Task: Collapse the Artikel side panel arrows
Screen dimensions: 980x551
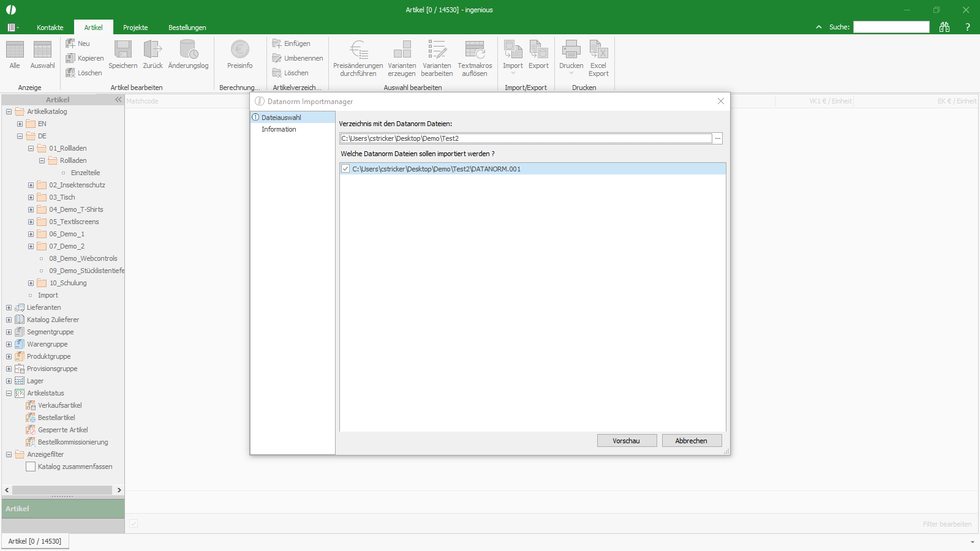Action: tap(118, 99)
